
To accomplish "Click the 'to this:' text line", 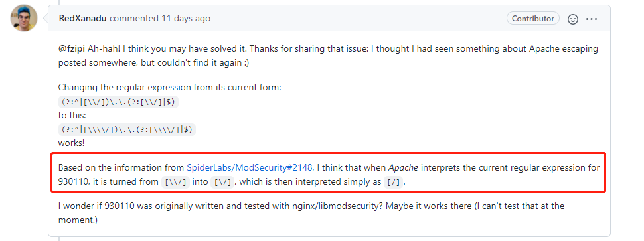I will (x=72, y=116).
